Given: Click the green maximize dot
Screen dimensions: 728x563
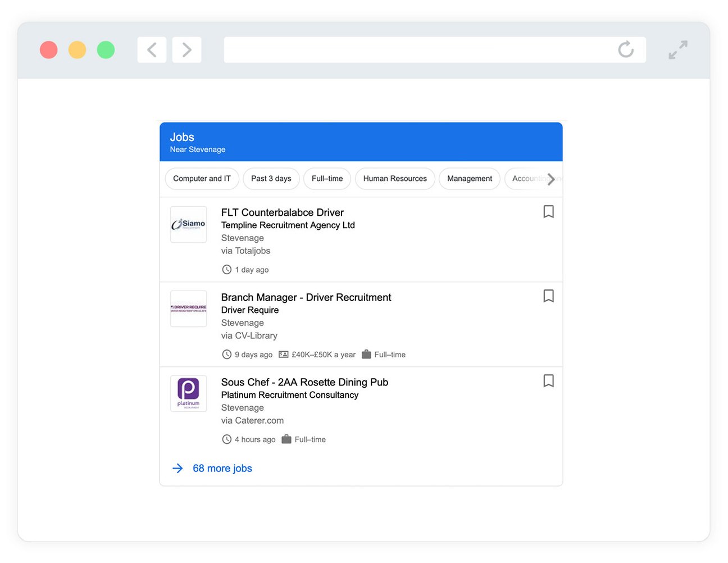Looking at the screenshot, I should click(106, 50).
